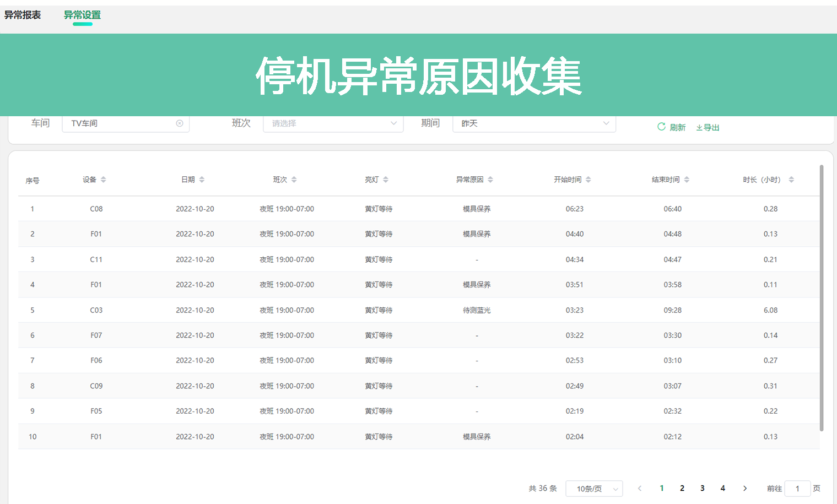
Task: Click the export icon next to 导出
Action: [x=699, y=127]
